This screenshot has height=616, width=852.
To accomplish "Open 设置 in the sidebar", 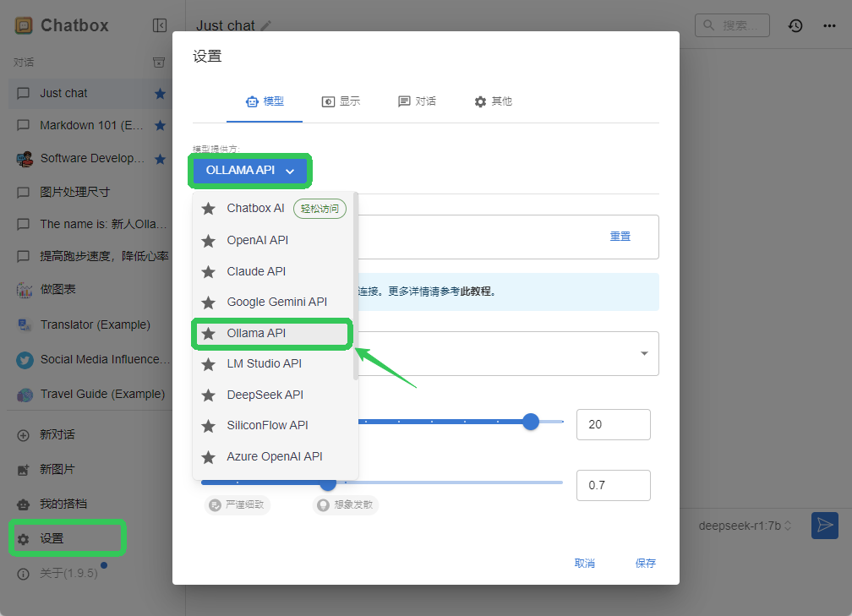I will [x=68, y=538].
